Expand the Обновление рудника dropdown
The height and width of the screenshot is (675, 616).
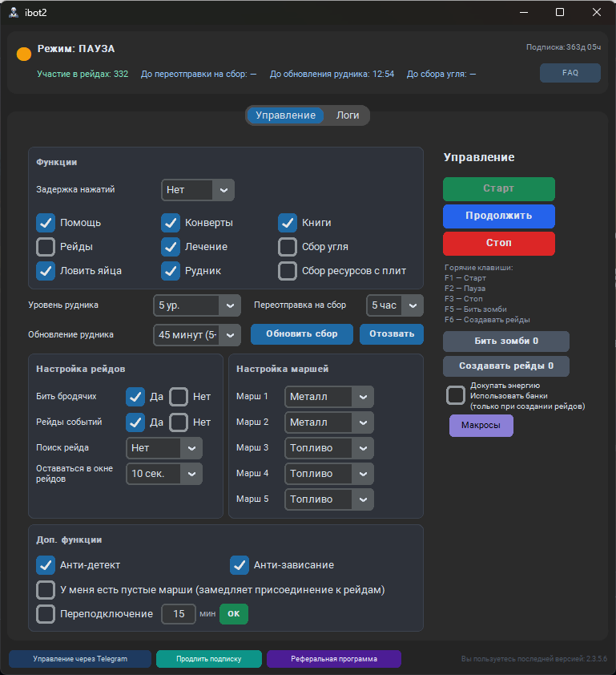point(197,335)
